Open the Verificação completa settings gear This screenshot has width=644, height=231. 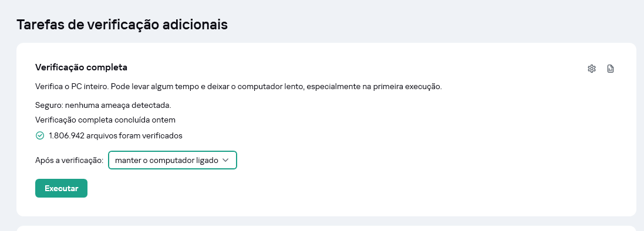(x=591, y=69)
